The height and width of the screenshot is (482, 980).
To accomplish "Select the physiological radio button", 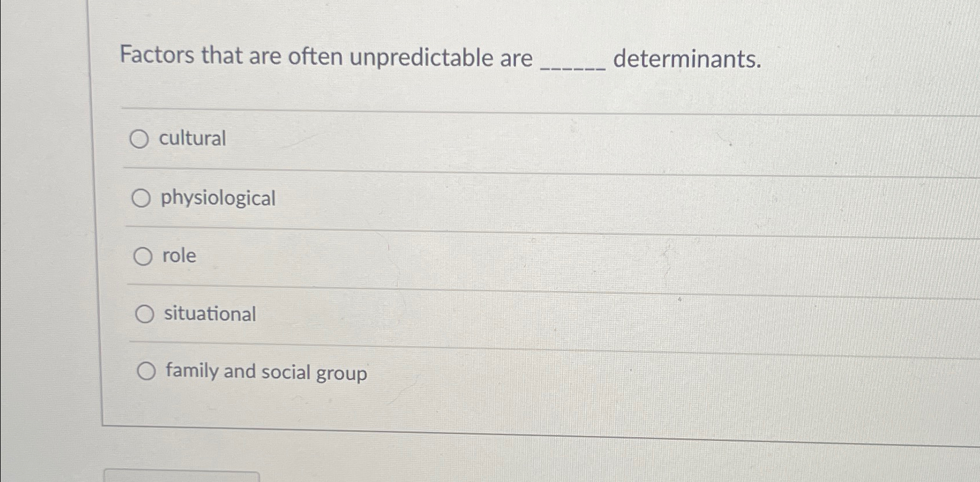I will [x=140, y=197].
